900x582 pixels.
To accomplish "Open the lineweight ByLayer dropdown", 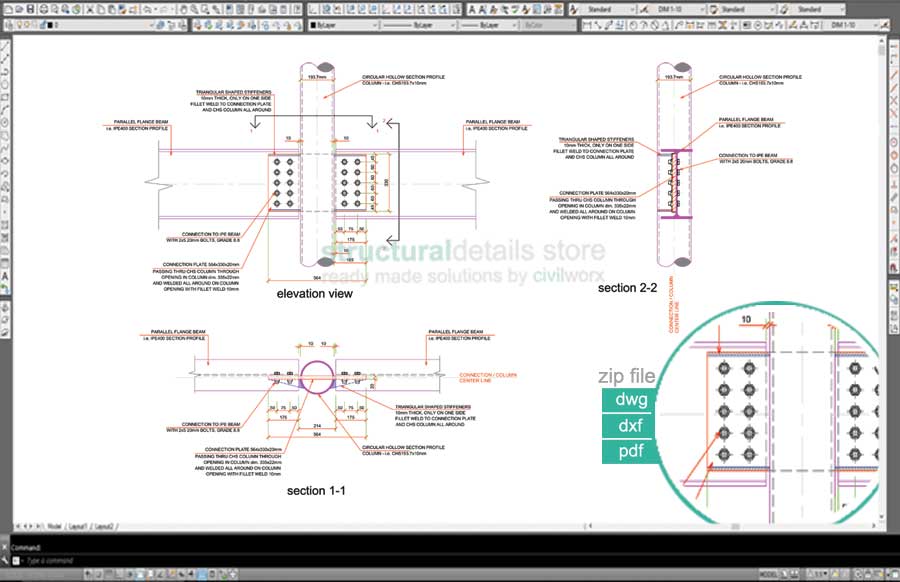I will [x=488, y=25].
